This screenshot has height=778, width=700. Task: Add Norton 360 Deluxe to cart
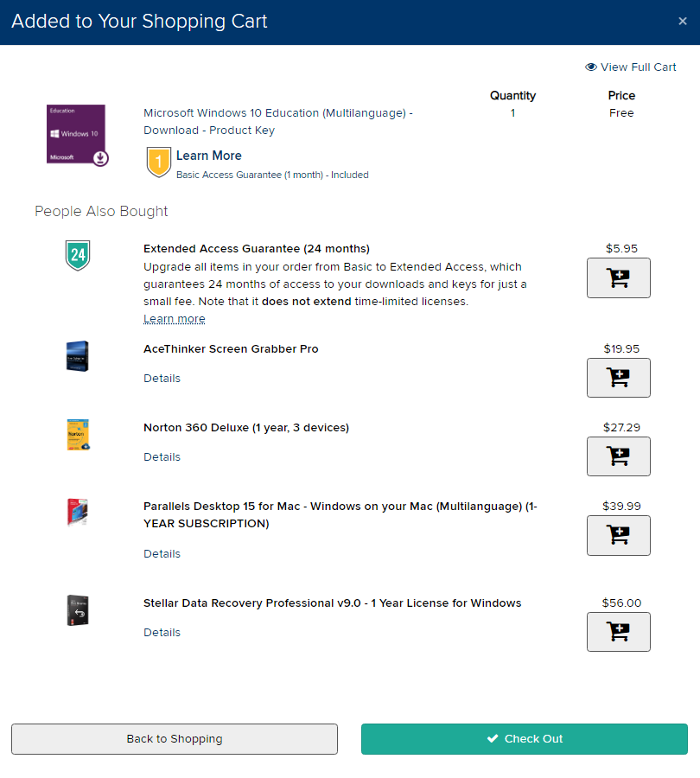[618, 456]
